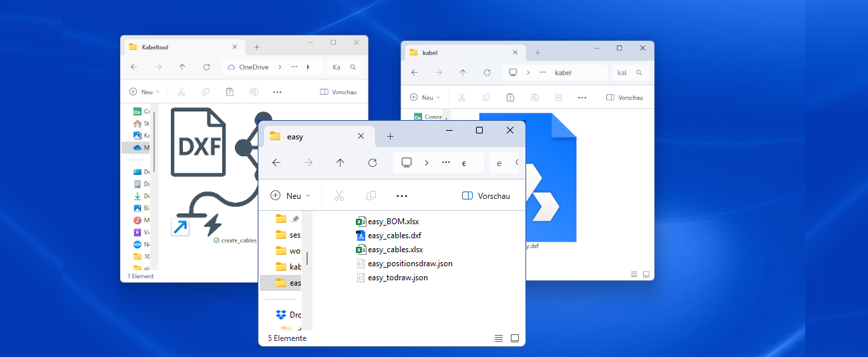
Task: Add new tab in easy window
Action: (x=391, y=136)
